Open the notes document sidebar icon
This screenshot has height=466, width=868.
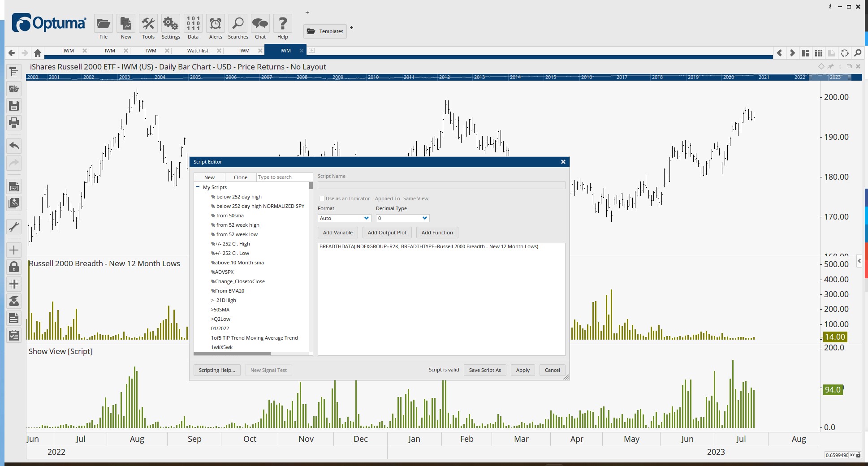coord(14,318)
